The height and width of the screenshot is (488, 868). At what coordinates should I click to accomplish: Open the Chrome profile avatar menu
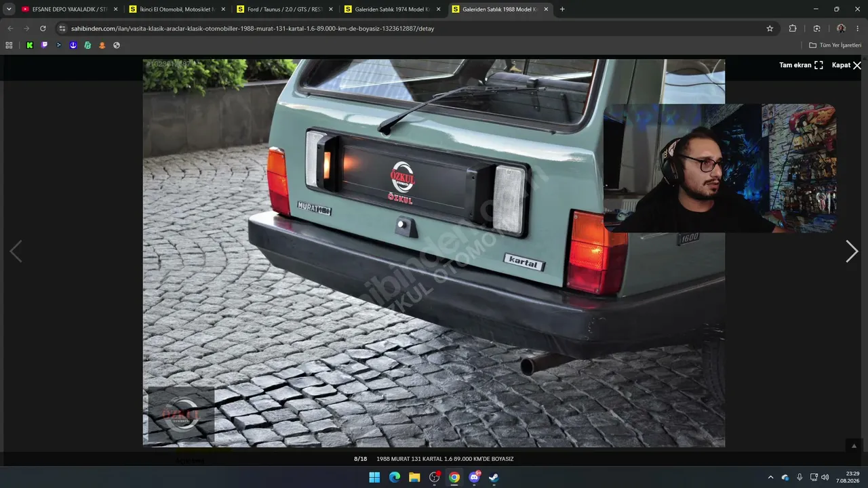(841, 28)
